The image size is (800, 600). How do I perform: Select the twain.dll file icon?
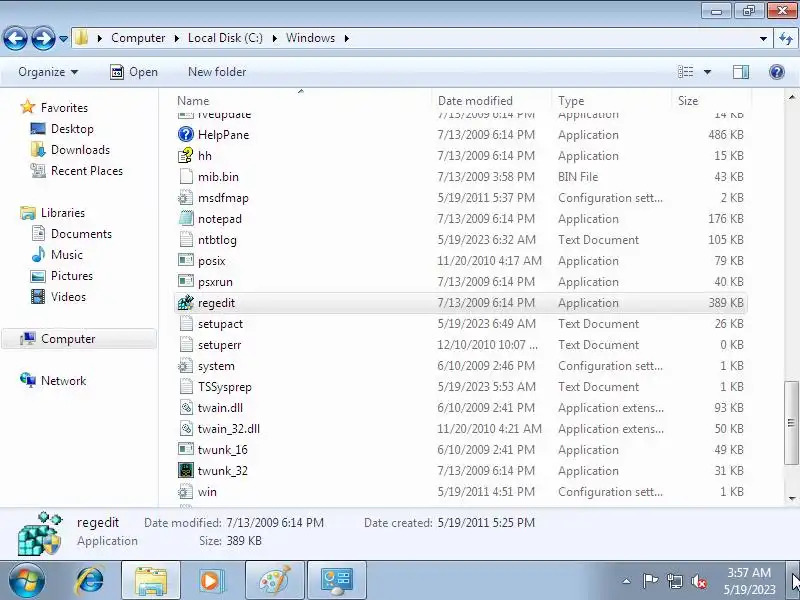click(x=186, y=408)
